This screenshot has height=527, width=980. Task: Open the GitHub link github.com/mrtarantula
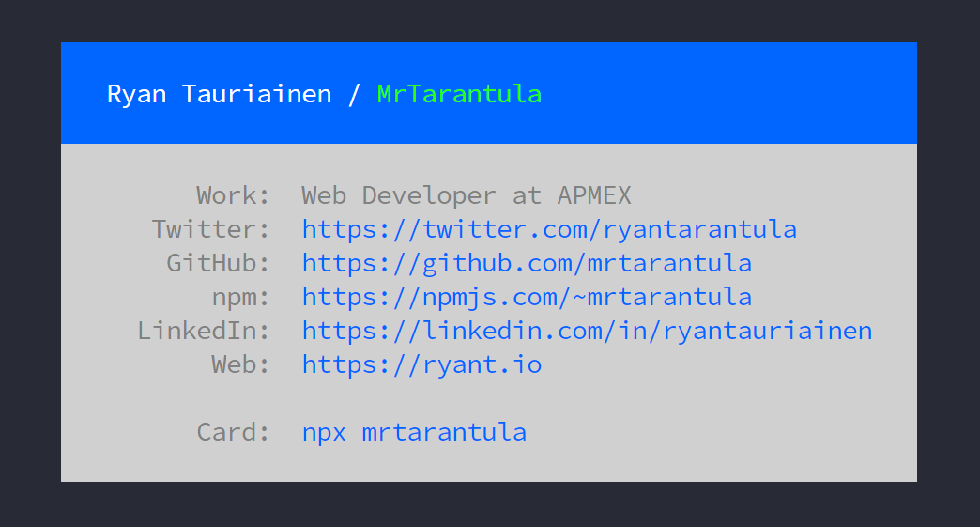[527, 263]
